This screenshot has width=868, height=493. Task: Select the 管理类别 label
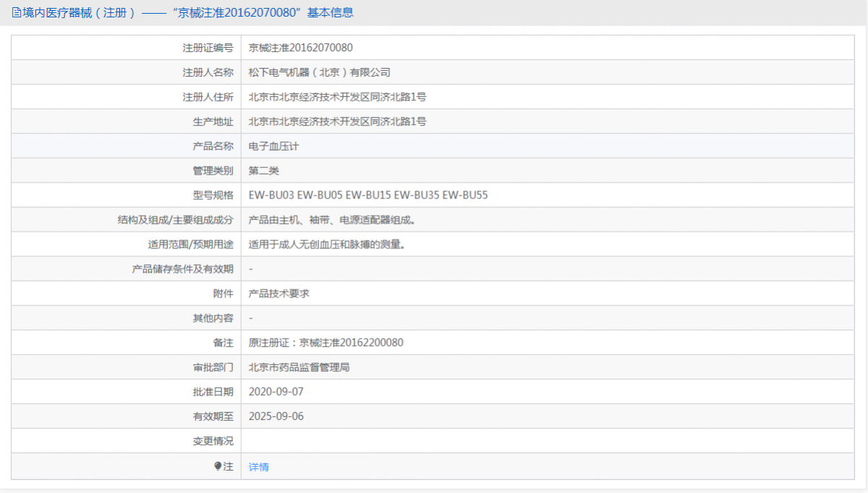coord(213,171)
